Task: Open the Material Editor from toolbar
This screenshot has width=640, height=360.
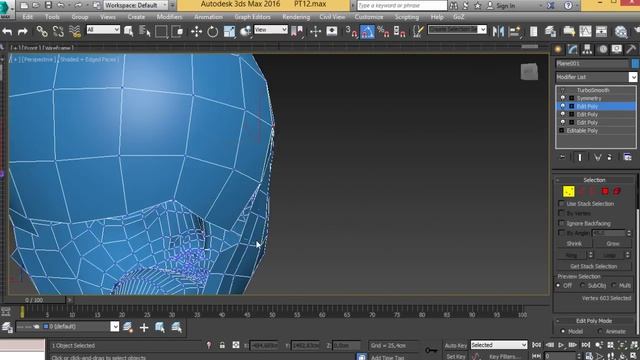Action: click(x=621, y=31)
